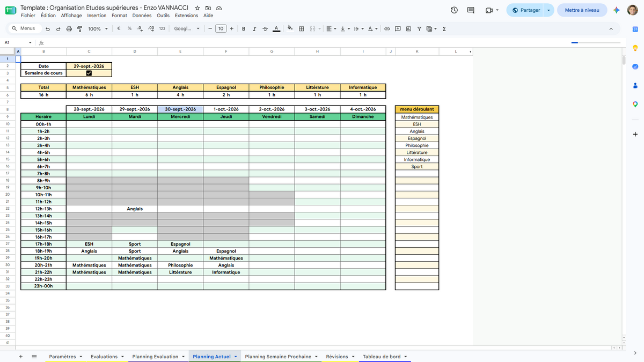Viewport: 644px width, 362px height.
Task: Toggle strikethrough formatting
Action: 265,28
